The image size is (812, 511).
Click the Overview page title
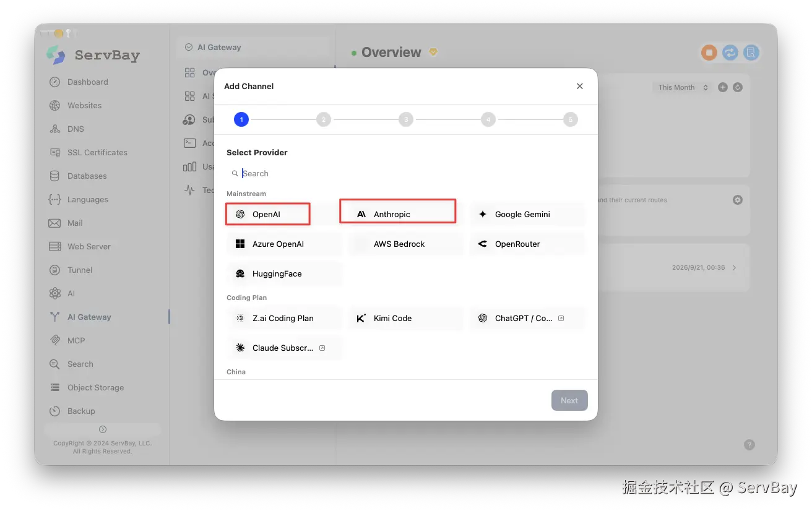coord(391,53)
